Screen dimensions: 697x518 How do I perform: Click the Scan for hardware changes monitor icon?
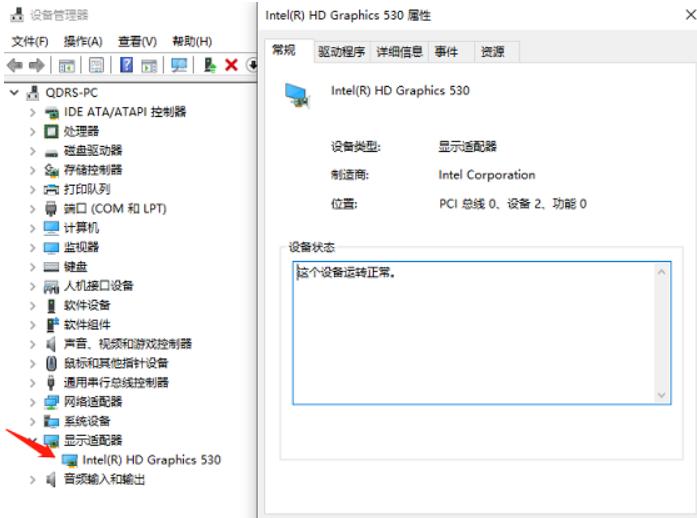pos(179,65)
